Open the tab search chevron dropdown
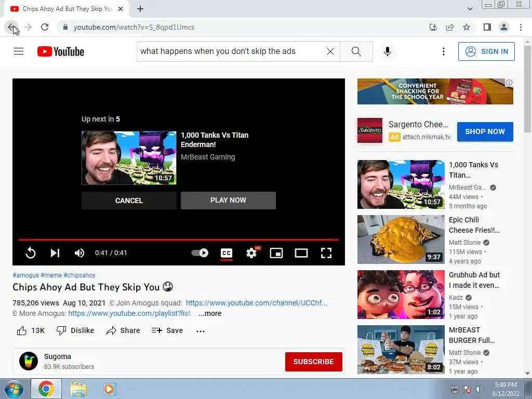The width and height of the screenshot is (532, 399). pos(470,9)
